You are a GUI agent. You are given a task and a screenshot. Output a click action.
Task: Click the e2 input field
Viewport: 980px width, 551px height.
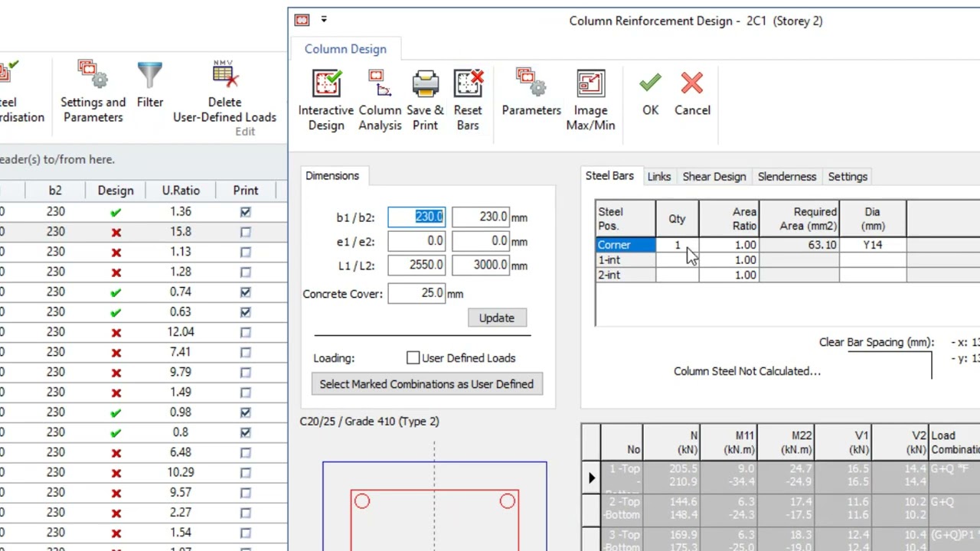tap(481, 241)
